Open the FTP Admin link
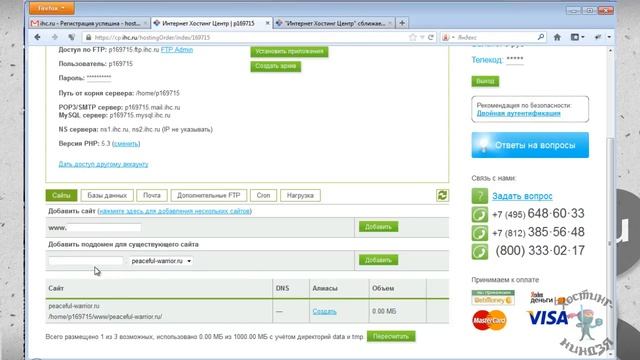640x360 pixels. (177, 50)
